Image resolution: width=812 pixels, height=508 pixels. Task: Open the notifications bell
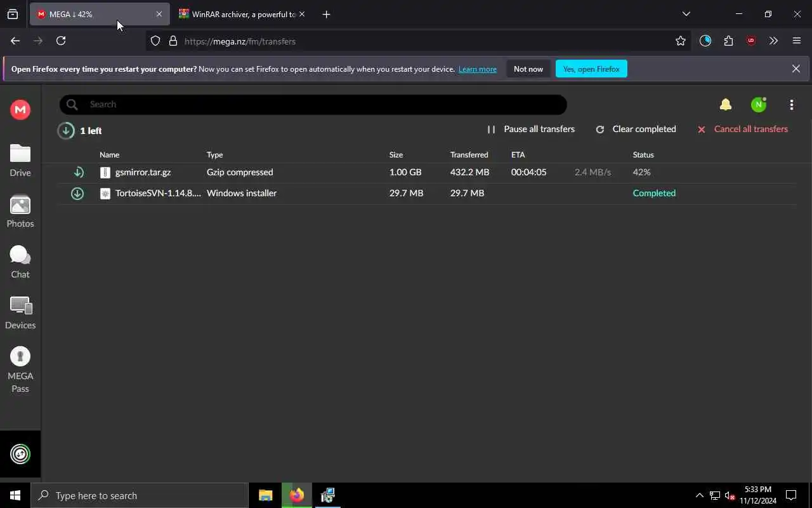tap(726, 104)
